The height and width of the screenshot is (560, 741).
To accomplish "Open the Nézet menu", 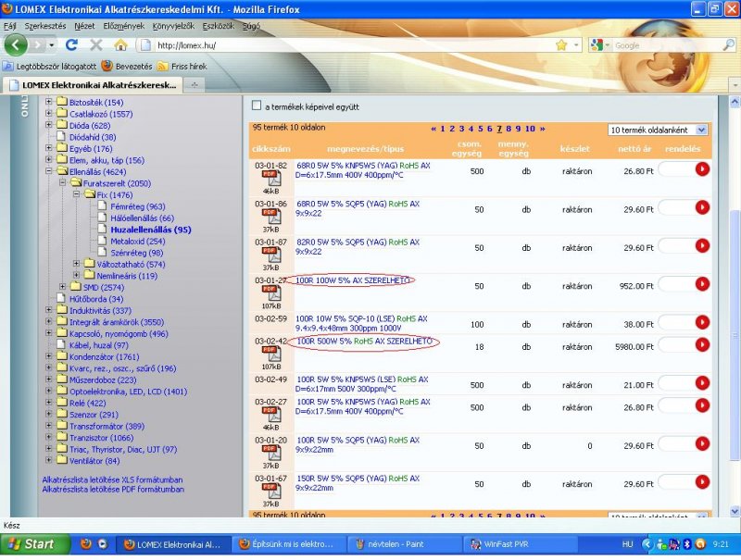I will 84,26.
